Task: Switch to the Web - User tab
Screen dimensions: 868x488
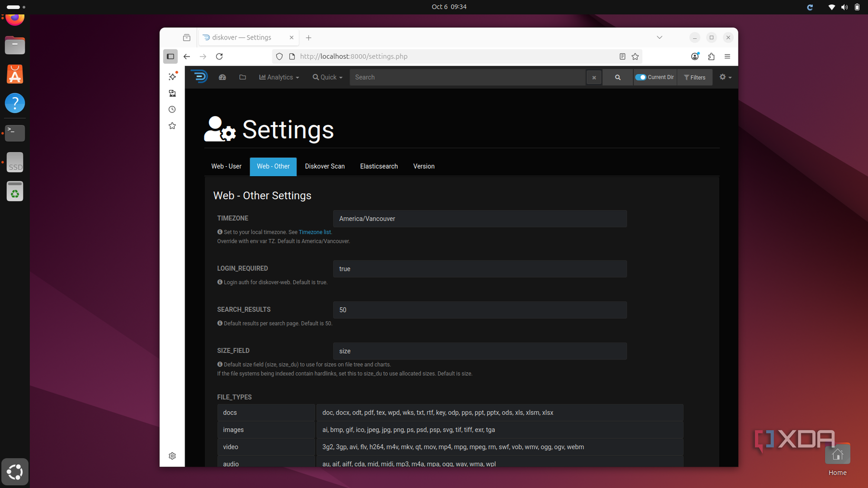Action: 226,166
